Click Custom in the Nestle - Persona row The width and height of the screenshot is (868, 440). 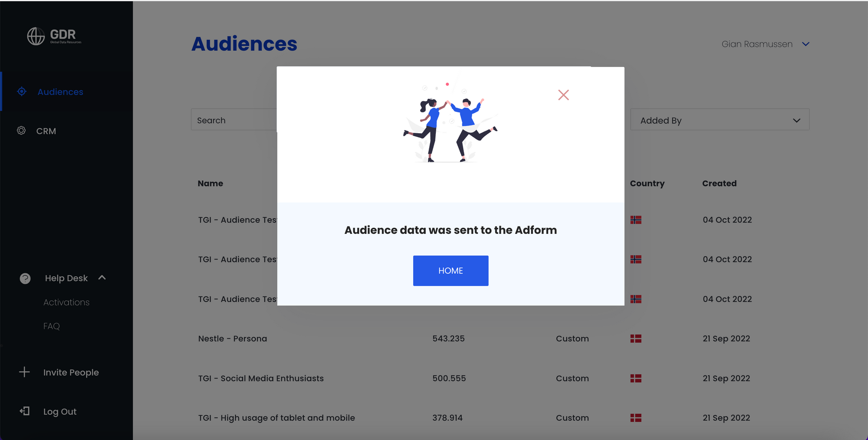pos(572,338)
